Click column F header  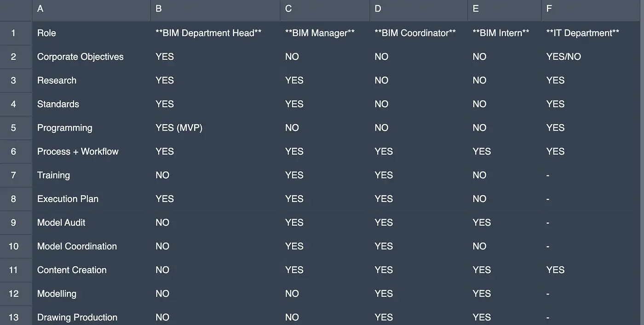[x=592, y=9]
